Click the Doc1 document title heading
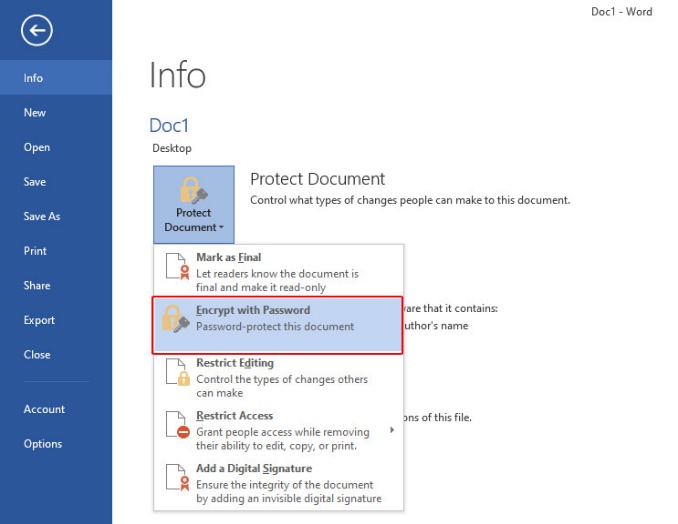 coord(169,125)
